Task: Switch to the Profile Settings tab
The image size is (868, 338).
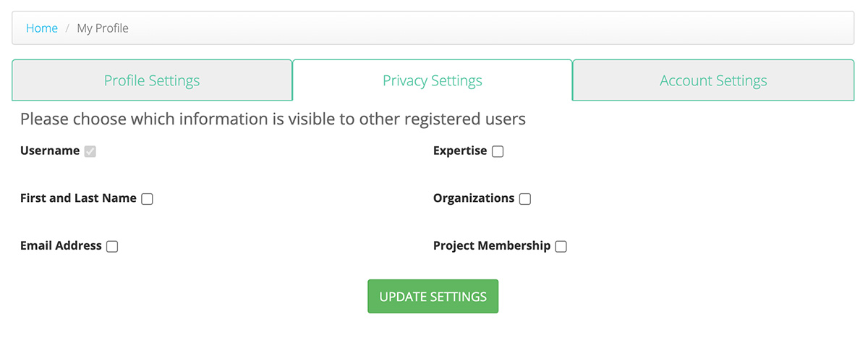Action: point(152,80)
